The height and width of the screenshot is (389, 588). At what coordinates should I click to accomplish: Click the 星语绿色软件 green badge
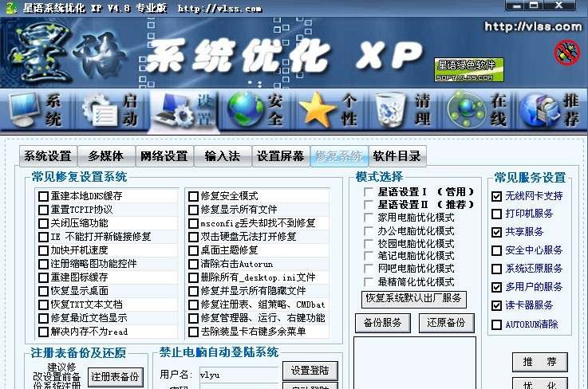(469, 69)
